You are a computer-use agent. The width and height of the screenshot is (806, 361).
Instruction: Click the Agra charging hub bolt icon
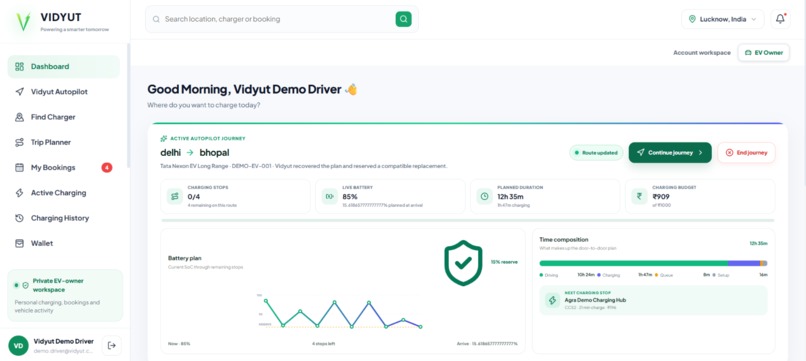click(x=553, y=300)
